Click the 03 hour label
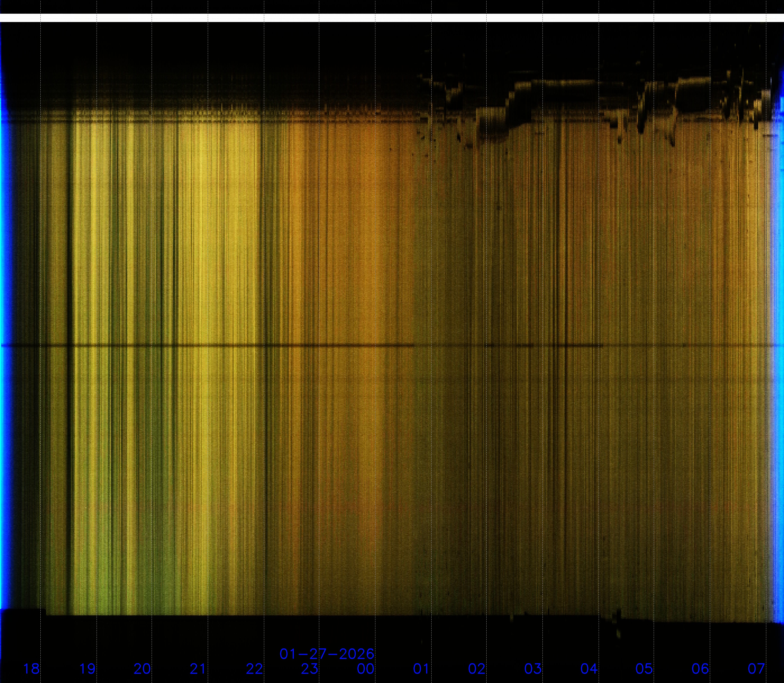 click(533, 669)
